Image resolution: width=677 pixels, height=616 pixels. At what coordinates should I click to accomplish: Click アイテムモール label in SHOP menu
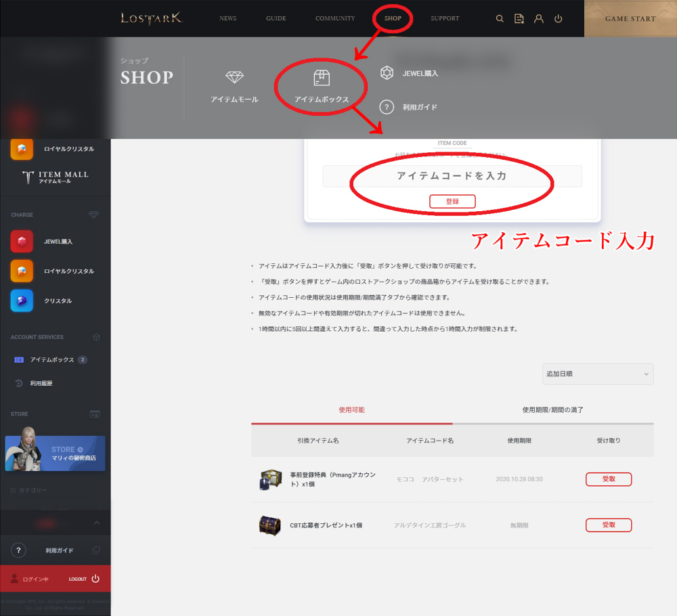click(x=234, y=100)
